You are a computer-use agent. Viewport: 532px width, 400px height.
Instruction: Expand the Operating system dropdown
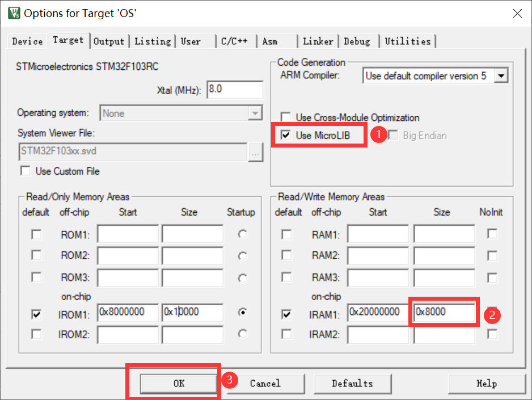[x=255, y=113]
